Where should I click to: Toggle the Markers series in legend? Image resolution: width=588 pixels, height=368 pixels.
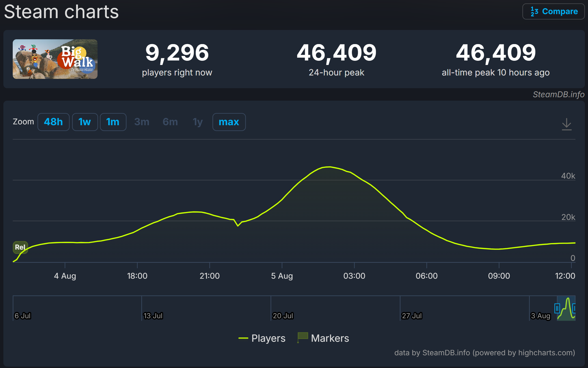point(323,338)
